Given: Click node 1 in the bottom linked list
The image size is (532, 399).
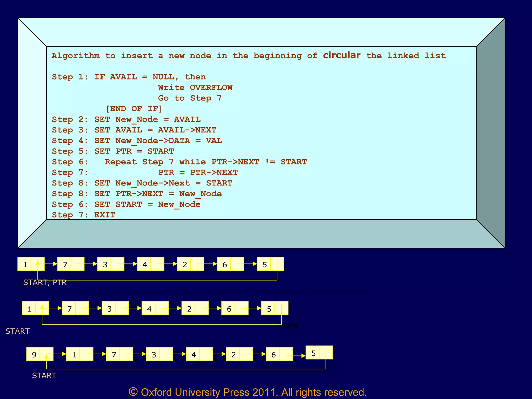Looking at the screenshot, I should (x=74, y=354).
